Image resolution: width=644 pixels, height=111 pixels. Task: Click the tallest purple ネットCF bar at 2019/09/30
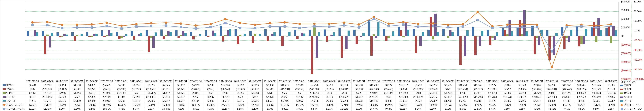[x=524, y=23]
